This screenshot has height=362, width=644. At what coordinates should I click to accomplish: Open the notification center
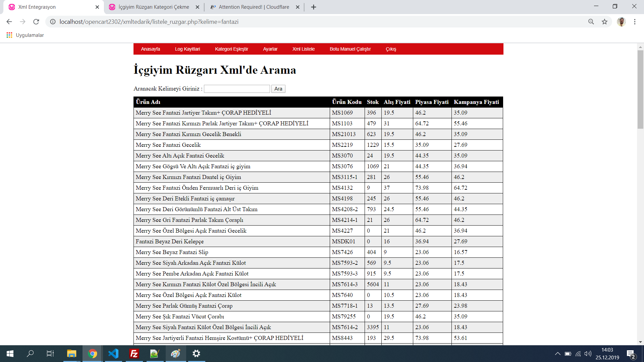631,354
